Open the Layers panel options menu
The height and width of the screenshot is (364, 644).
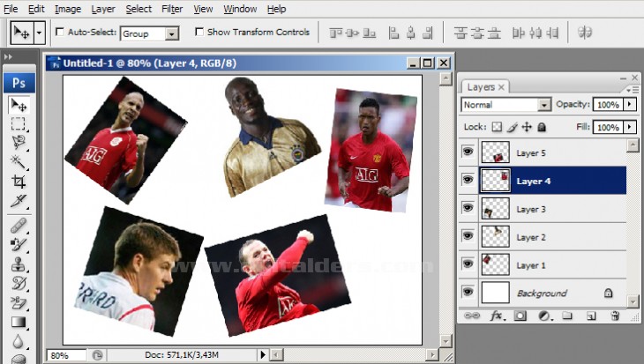click(x=633, y=89)
